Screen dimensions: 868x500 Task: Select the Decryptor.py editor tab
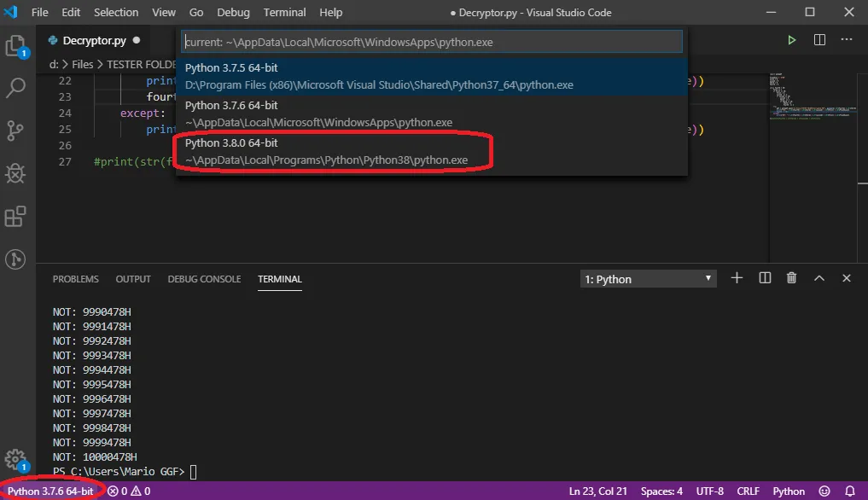pos(94,40)
